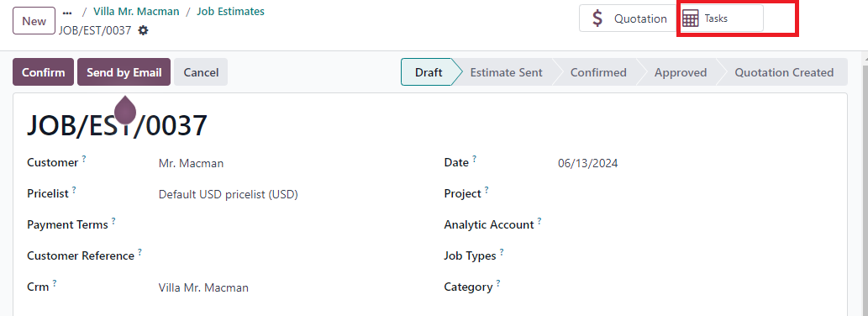Show help tooltip beside Analytic Account
This screenshot has height=316, width=868.
539,220
